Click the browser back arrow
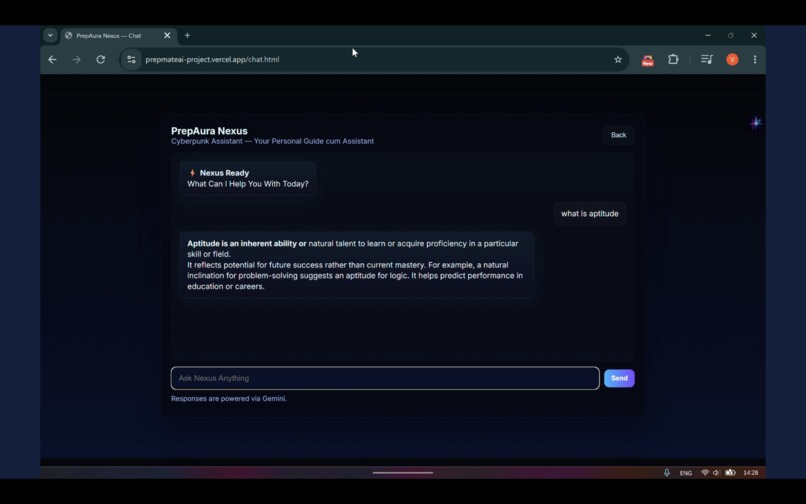This screenshot has height=504, width=806. [x=52, y=60]
